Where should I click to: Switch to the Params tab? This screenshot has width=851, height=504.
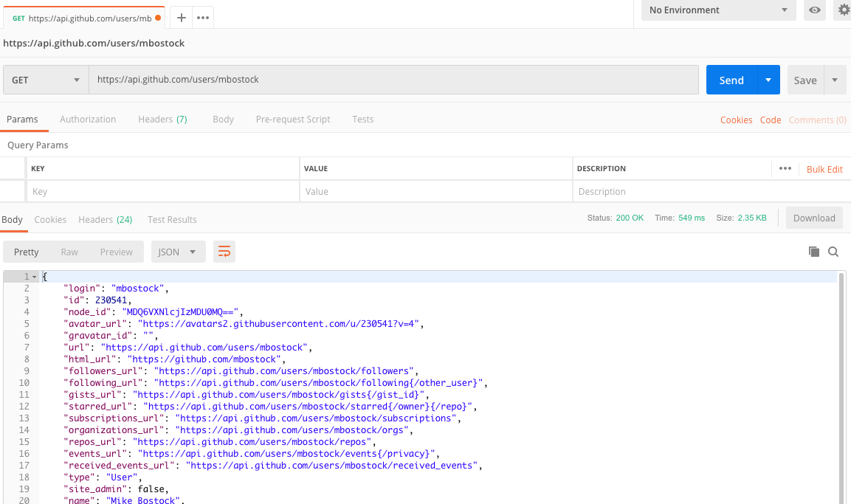point(22,120)
